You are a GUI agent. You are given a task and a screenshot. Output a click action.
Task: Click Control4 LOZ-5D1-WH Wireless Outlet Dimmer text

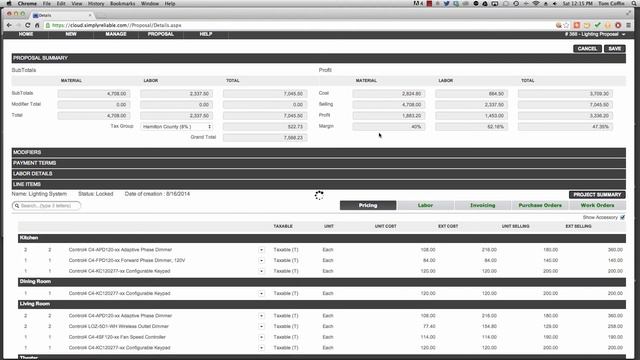point(119,327)
